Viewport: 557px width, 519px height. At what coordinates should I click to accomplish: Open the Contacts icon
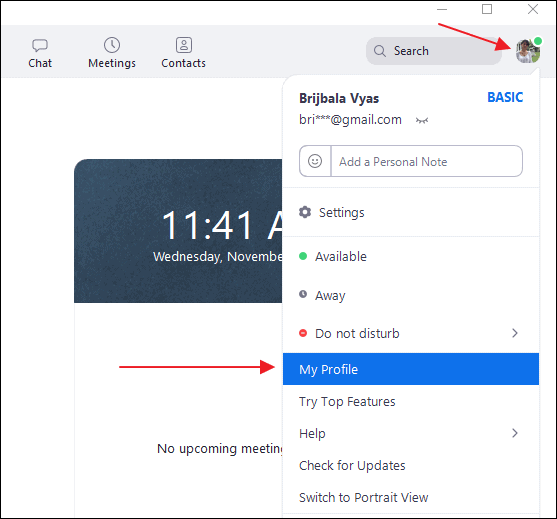184,45
